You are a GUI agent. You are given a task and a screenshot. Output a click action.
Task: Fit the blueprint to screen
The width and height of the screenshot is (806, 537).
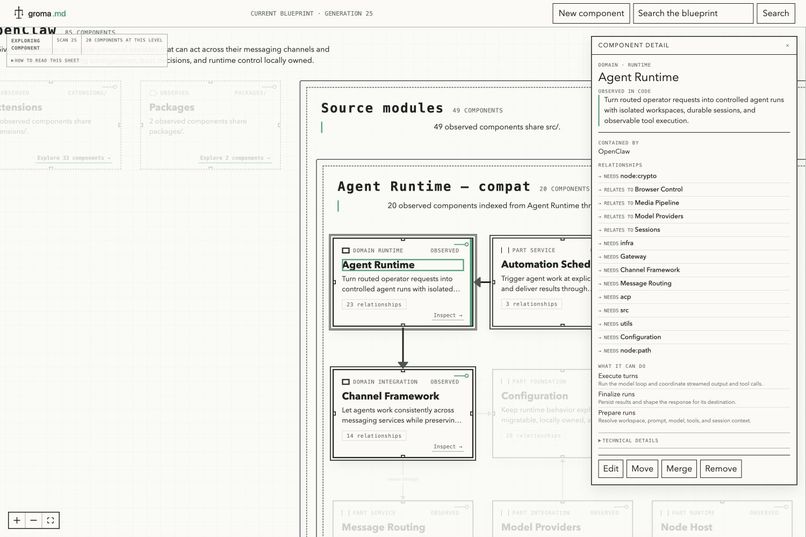pos(50,521)
